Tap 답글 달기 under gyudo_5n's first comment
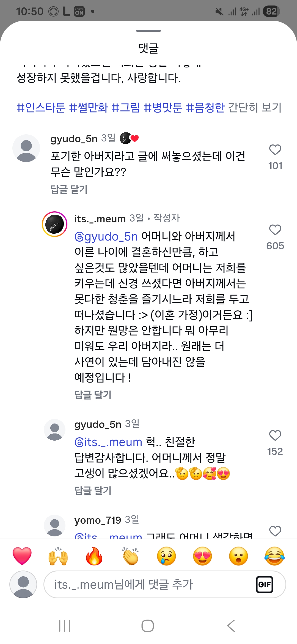297x644 pixels. pos(69,189)
